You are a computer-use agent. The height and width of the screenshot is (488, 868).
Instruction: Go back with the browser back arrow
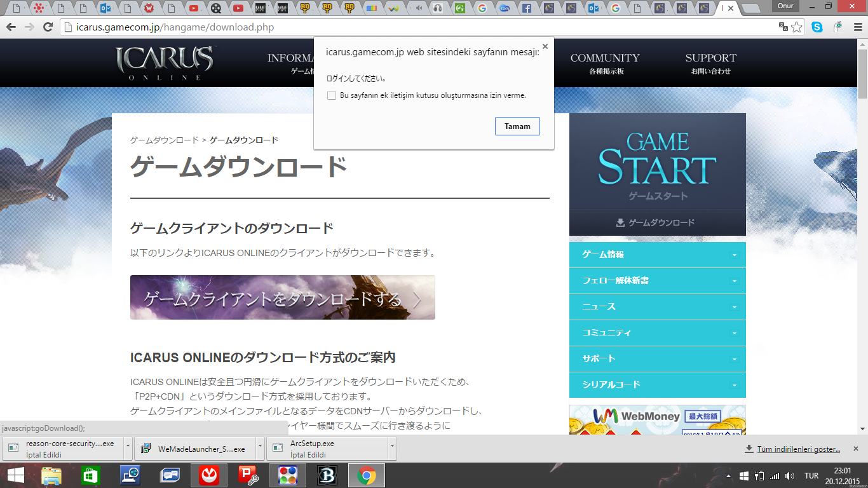[11, 27]
